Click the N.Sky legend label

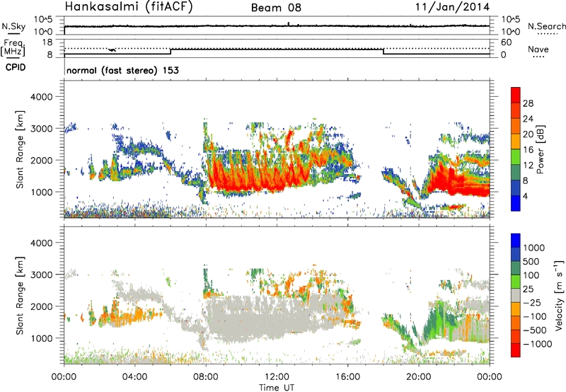click(13, 27)
